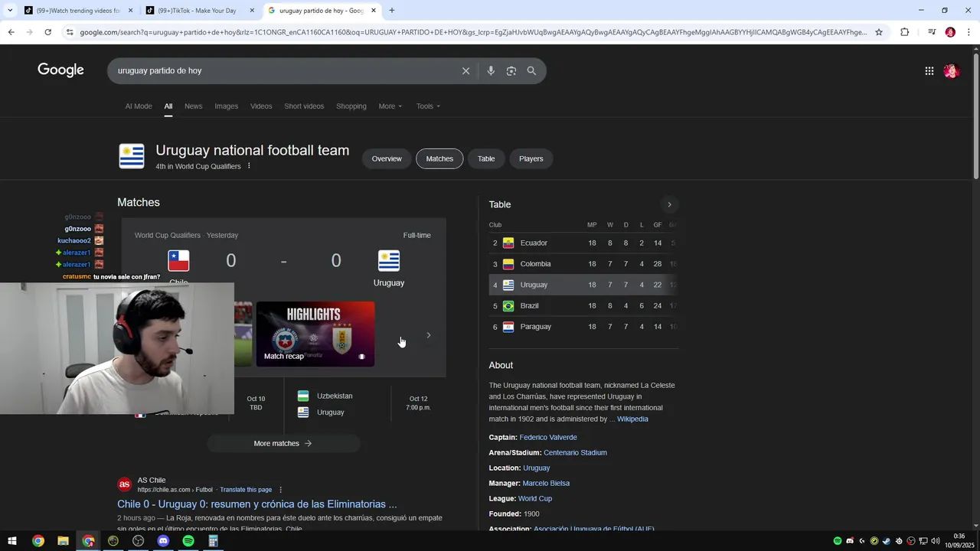Open more options next to World Cup Qualifiers

[x=249, y=166]
